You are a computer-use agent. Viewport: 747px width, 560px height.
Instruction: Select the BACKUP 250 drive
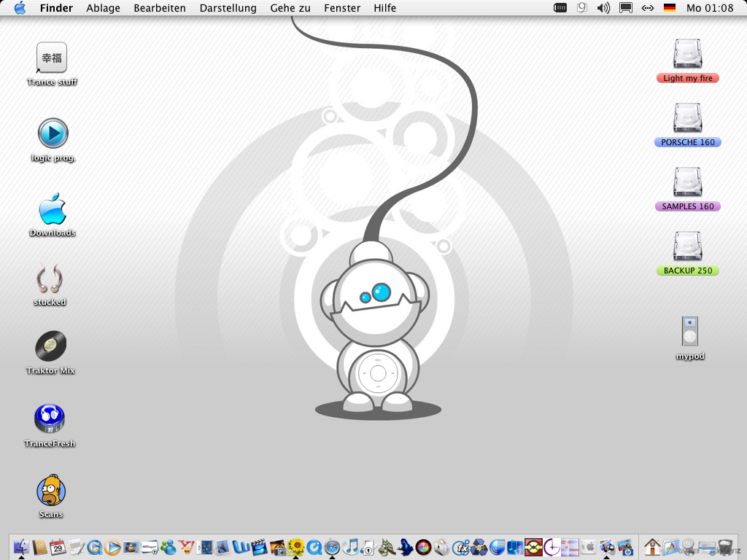688,248
